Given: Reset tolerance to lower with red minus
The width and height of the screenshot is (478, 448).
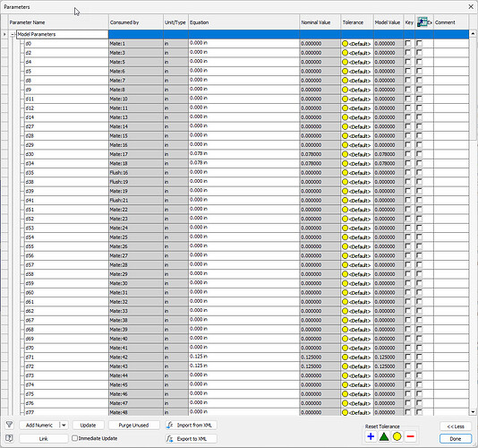Looking at the screenshot, I should pos(410,436).
